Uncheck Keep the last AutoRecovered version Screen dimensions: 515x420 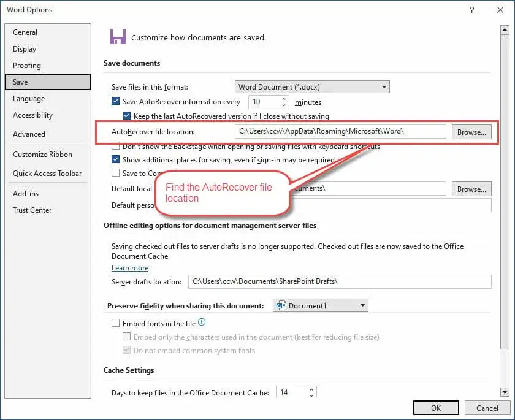tap(127, 116)
